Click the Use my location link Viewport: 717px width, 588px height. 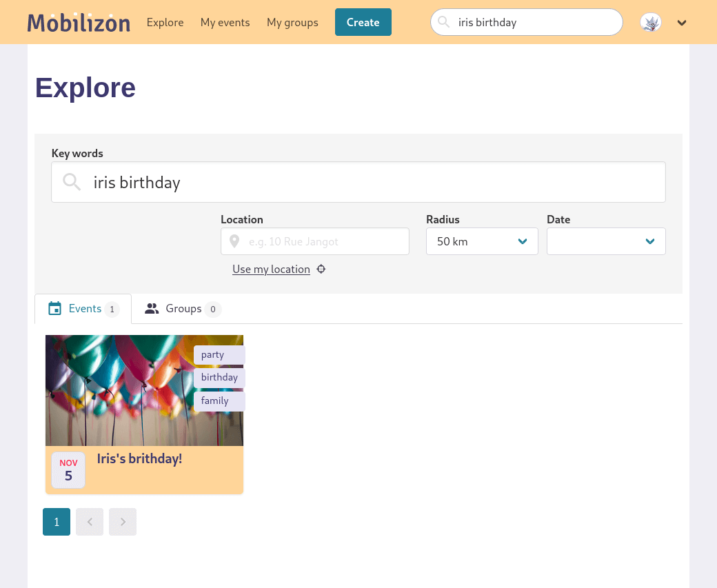pos(271,269)
